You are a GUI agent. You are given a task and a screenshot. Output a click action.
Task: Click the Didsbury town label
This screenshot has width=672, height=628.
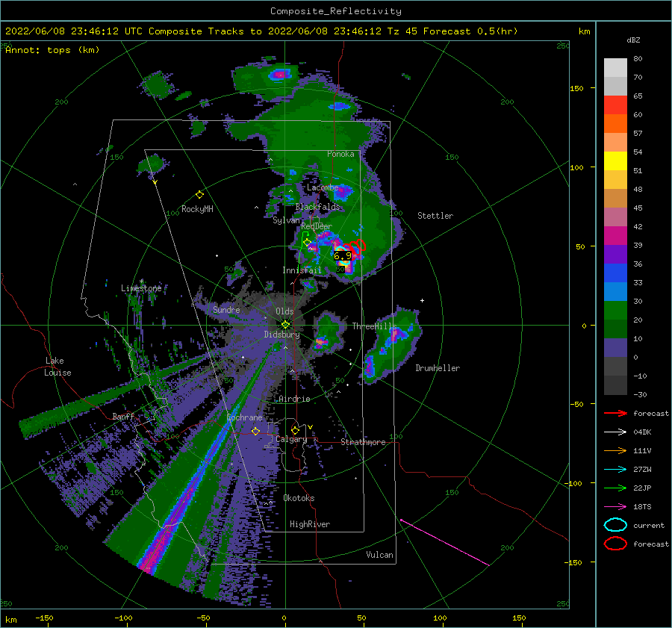[x=281, y=335]
